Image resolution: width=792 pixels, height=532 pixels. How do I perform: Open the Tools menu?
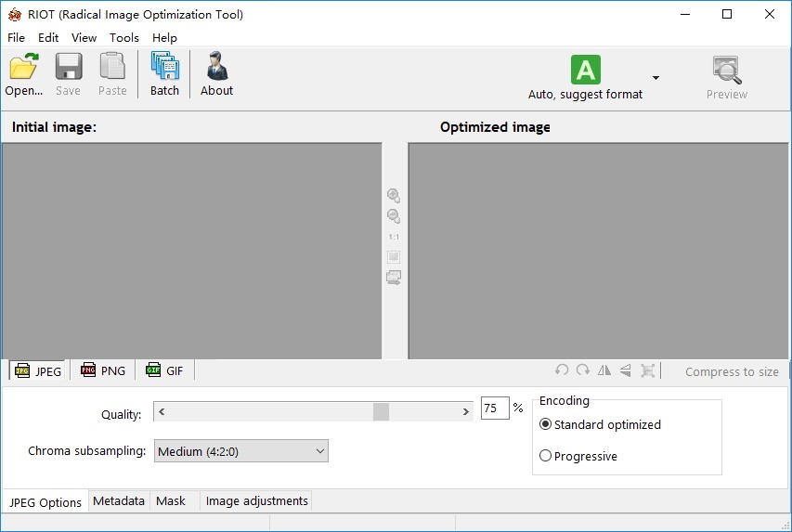point(123,38)
